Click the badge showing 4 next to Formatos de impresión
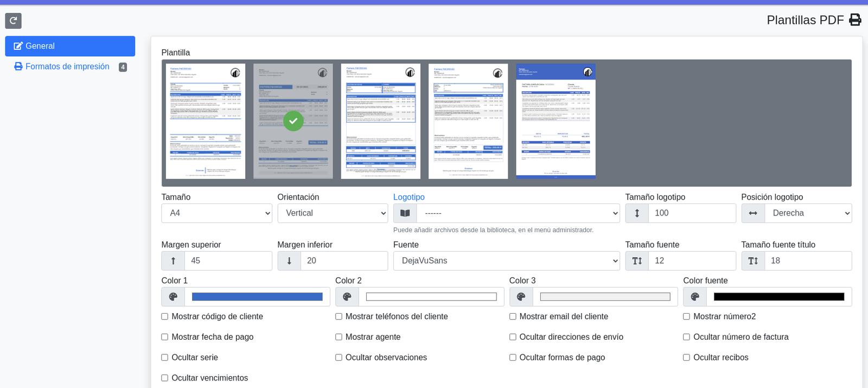868x388 pixels. pyautogui.click(x=123, y=67)
